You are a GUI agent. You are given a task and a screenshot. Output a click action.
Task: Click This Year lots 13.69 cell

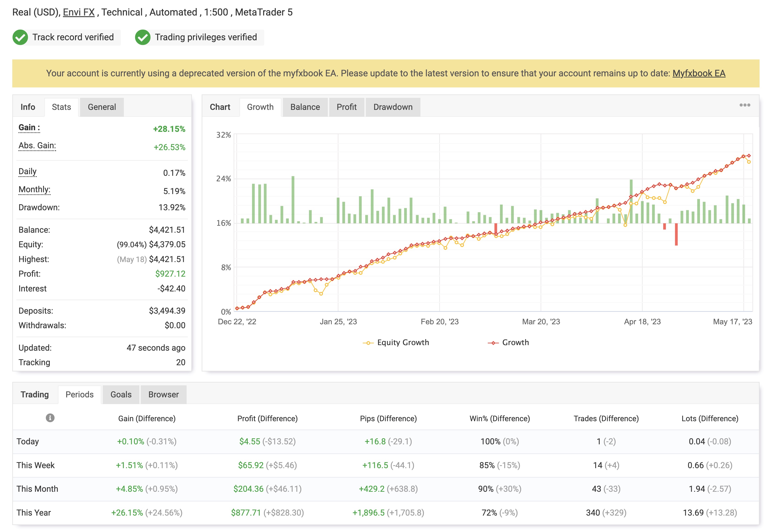(x=710, y=513)
